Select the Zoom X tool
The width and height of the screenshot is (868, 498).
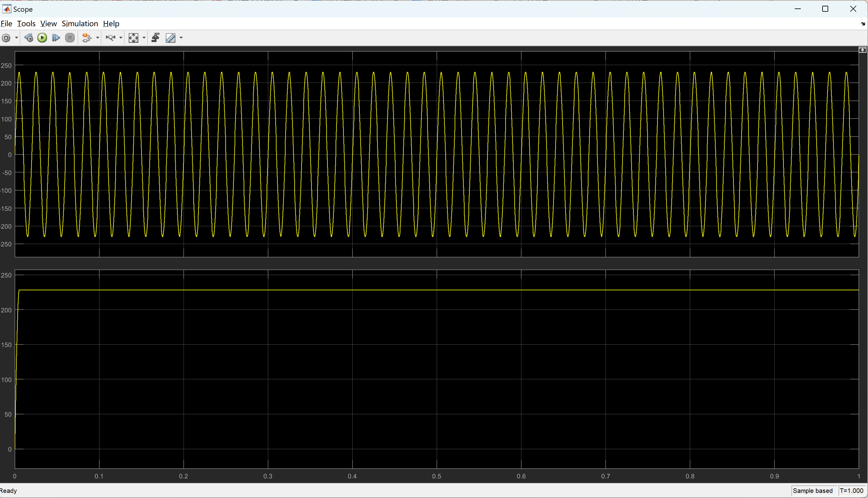tap(110, 38)
